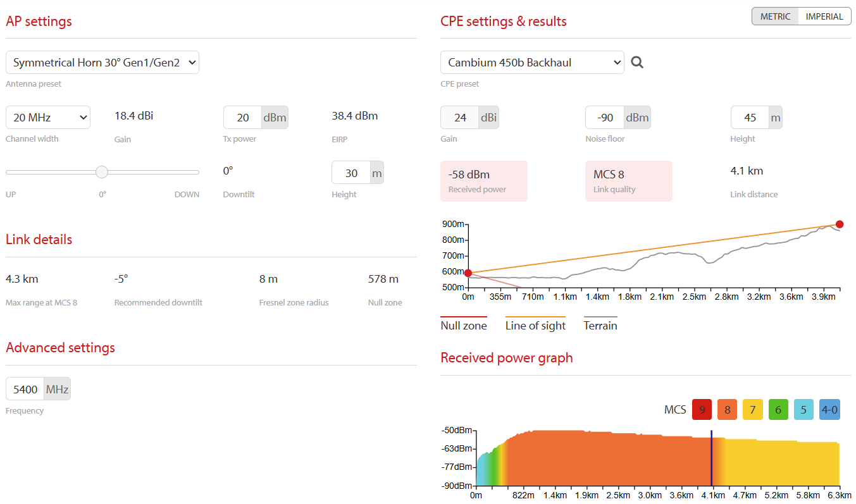
Task: Click the Line of sight legend entry
Action: (x=535, y=325)
